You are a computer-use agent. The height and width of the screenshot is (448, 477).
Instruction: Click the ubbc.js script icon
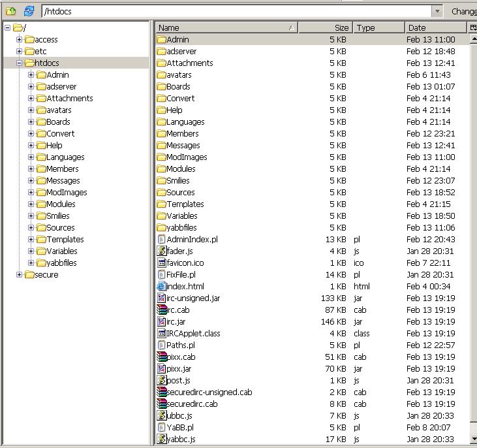point(162,416)
